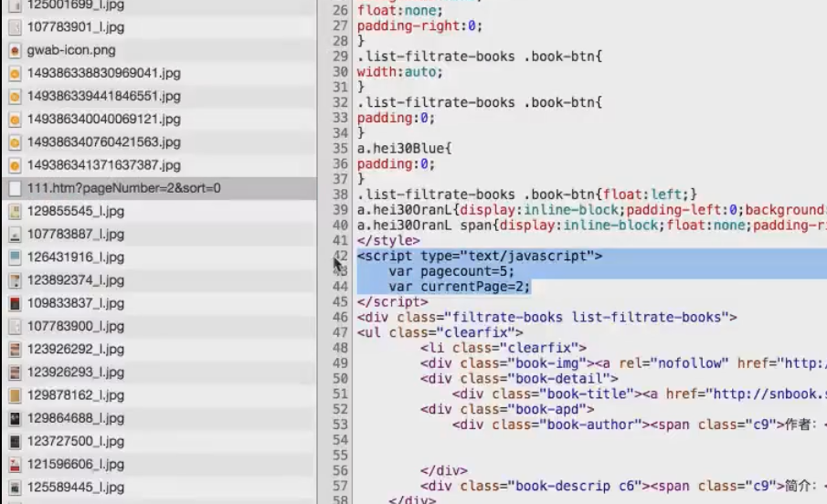This screenshot has height=504, width=827.
Task: Click the document icon of 111.htm?pageNumber=2&sort=0
Action: pos(16,188)
